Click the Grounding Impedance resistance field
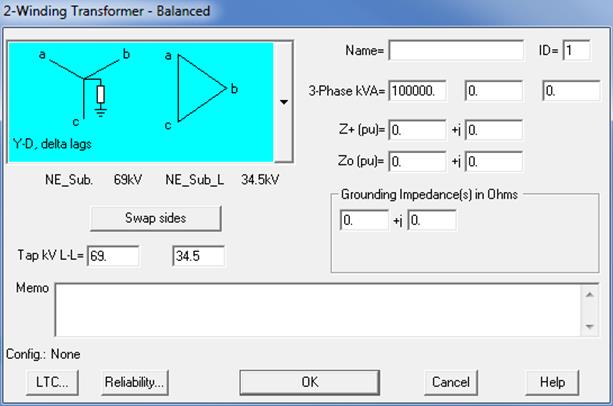The image size is (613, 406). click(364, 220)
